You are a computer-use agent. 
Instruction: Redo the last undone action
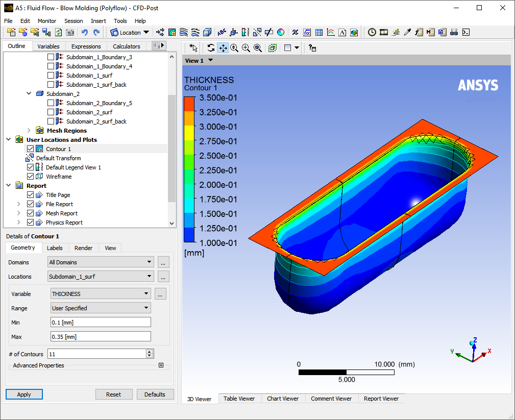[96, 32]
